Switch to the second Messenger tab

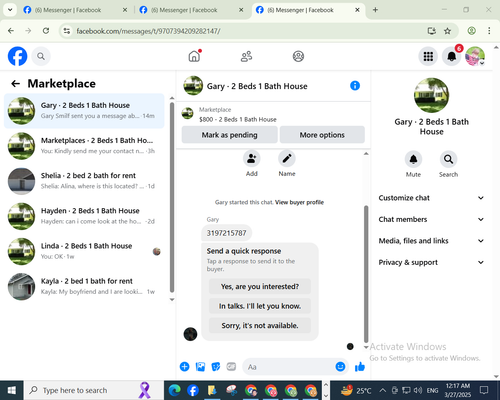(x=191, y=10)
